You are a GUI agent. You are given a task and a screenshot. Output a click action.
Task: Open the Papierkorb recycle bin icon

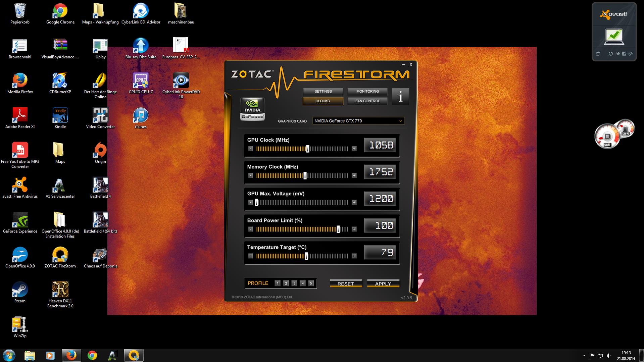click(x=20, y=14)
